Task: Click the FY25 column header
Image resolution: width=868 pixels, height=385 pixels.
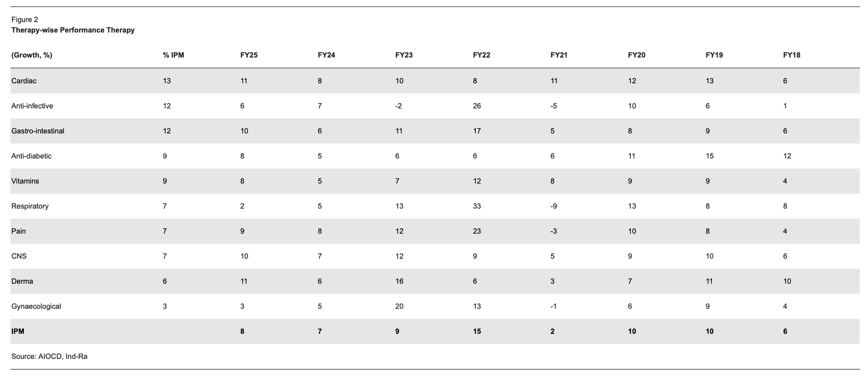Action: click(249, 55)
